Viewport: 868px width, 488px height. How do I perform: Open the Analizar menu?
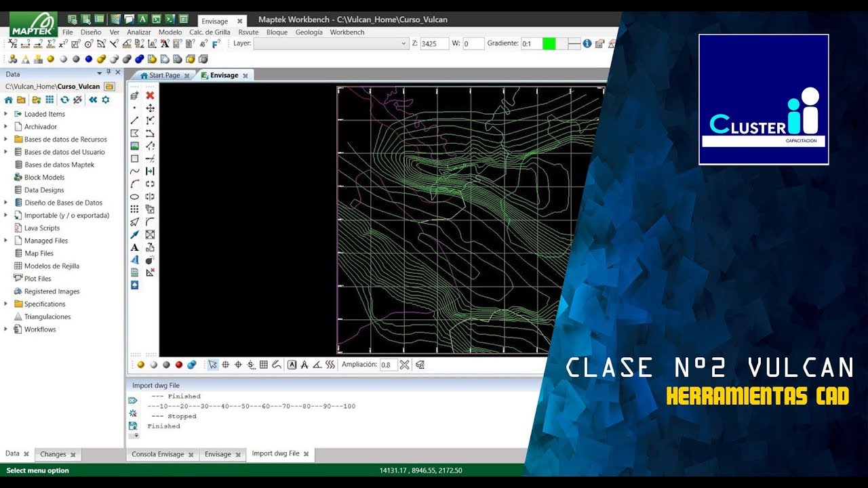(139, 32)
